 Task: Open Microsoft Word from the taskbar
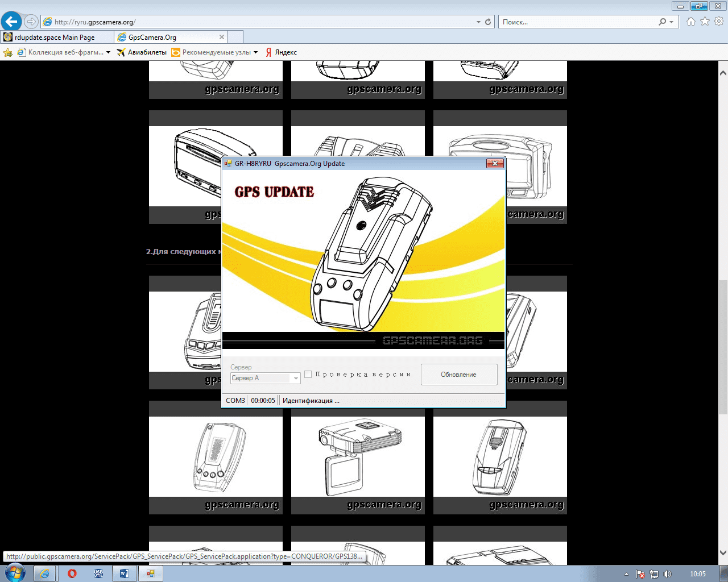[x=125, y=573]
